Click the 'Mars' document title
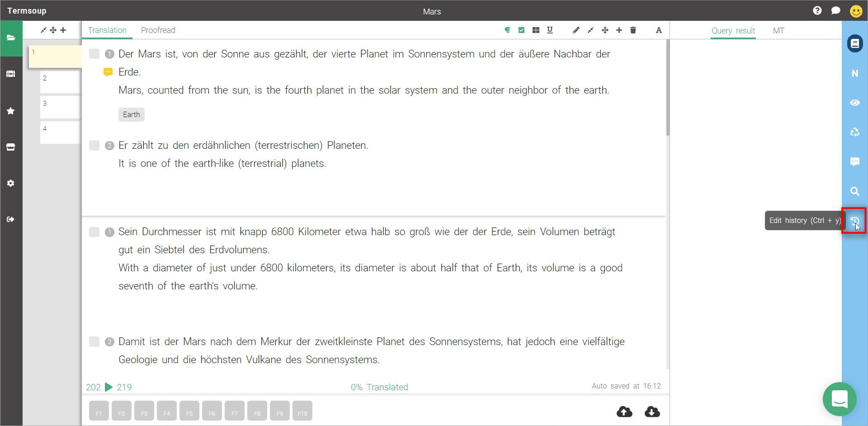Viewport: 868px width, 426px height. point(432,12)
